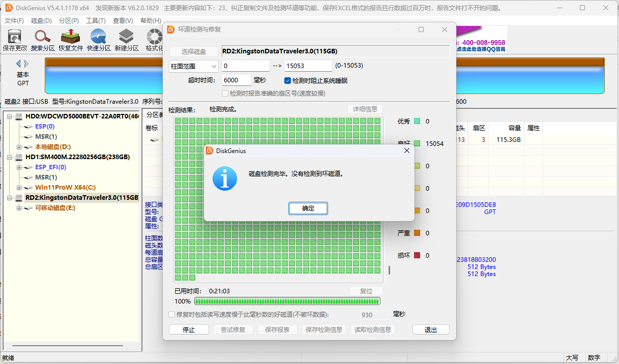Click the Save Changes (保存更改) toolbar icon

click(x=15, y=40)
